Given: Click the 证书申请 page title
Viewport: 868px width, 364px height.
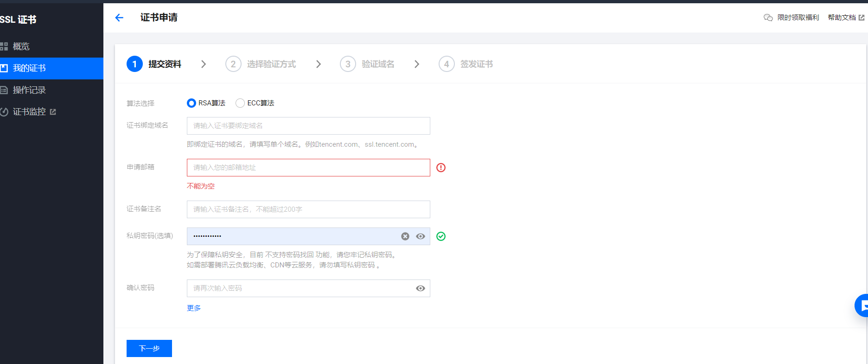Looking at the screenshot, I should tap(159, 18).
